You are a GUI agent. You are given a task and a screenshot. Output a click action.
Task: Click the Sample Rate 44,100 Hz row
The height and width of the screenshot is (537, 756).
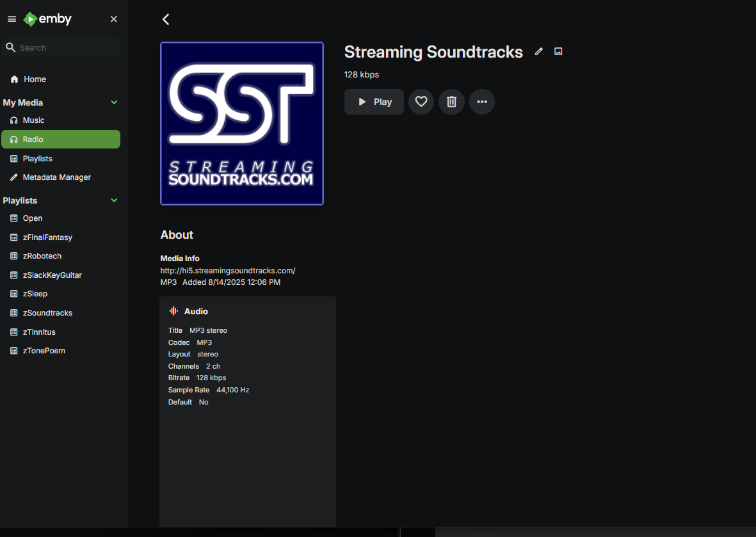(x=209, y=390)
